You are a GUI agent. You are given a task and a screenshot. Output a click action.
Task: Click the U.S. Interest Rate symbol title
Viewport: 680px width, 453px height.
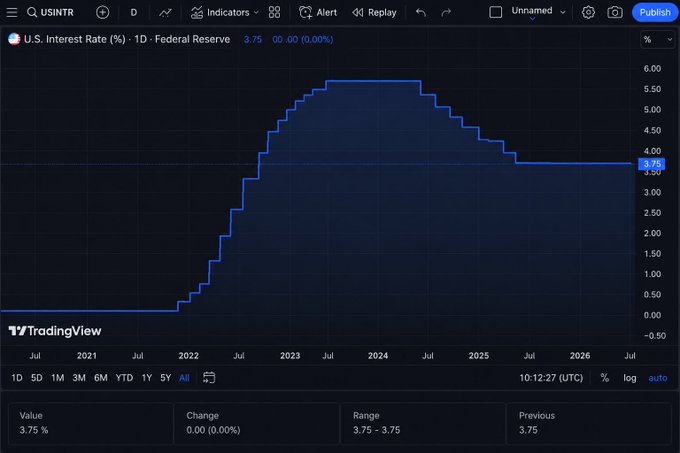tap(127, 39)
